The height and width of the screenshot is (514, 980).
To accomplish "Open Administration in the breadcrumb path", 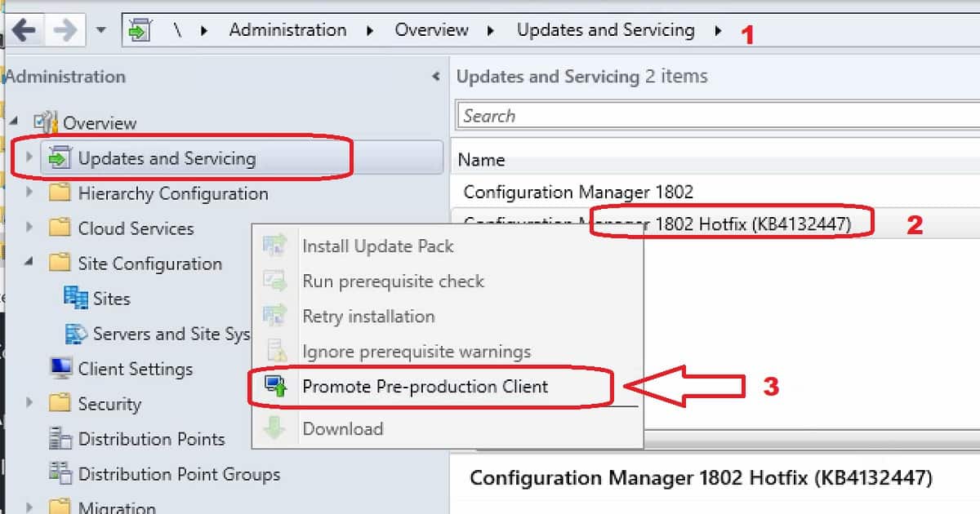I will pos(287,30).
